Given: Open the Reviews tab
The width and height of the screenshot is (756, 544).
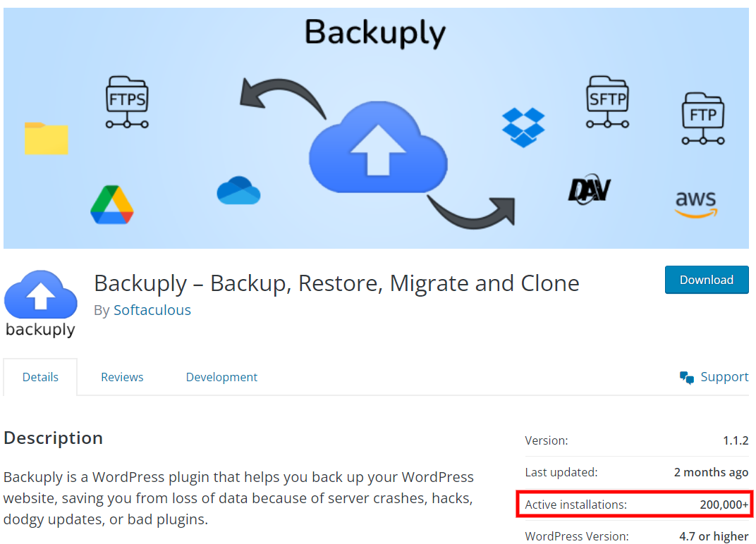Looking at the screenshot, I should tap(122, 377).
